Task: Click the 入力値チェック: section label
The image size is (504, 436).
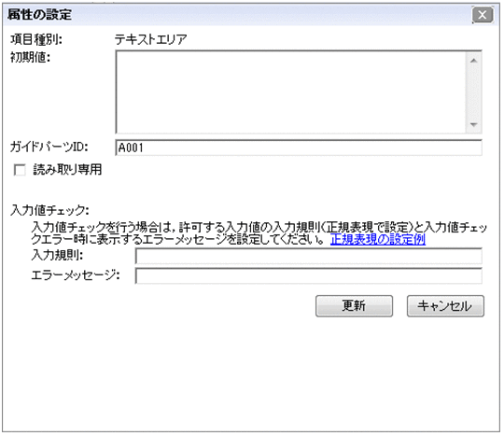Action: tap(49, 210)
